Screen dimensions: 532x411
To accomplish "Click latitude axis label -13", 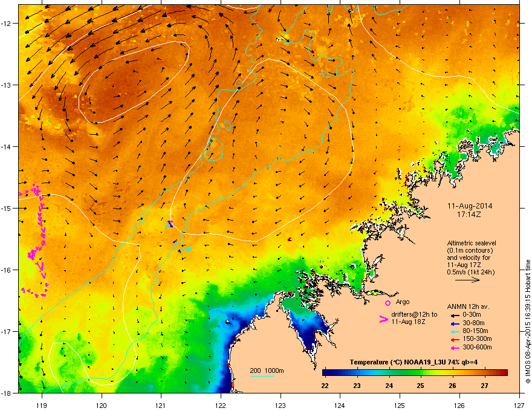I will [x=6, y=85].
